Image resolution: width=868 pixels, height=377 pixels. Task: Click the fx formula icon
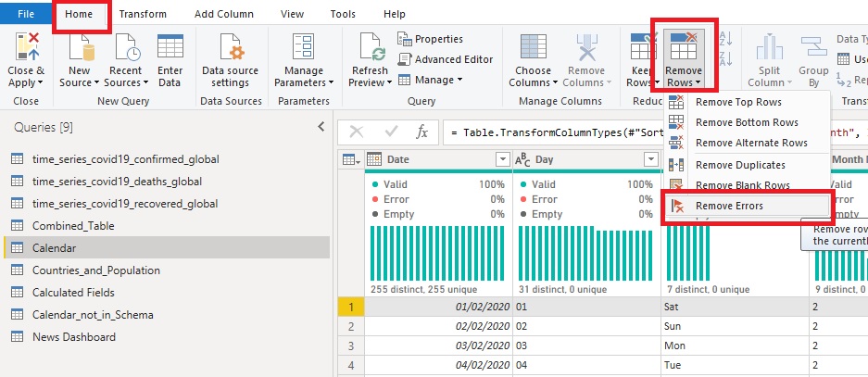(x=422, y=132)
